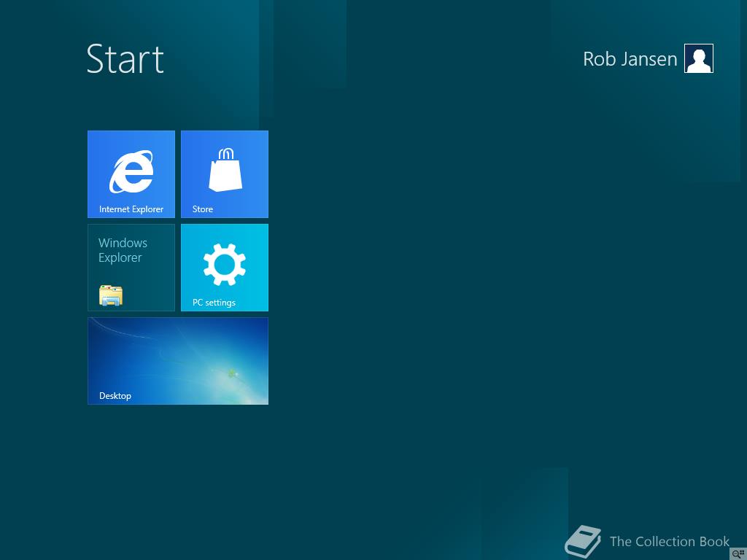Click the zoom icon in bottom-right corner
747x560 pixels.
[738, 554]
